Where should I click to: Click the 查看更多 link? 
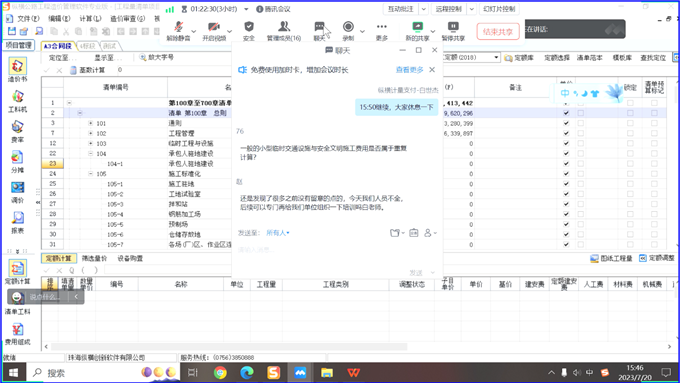(409, 70)
